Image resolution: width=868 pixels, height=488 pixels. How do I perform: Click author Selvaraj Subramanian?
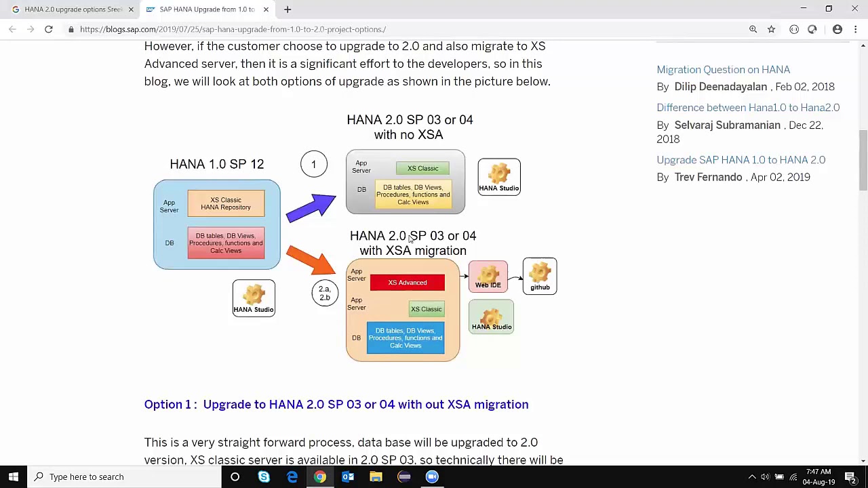pyautogui.click(x=727, y=125)
